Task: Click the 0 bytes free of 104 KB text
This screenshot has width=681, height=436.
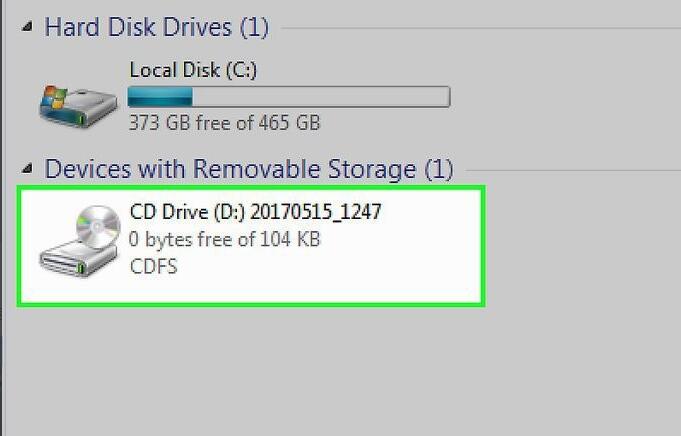Action: click(x=225, y=239)
